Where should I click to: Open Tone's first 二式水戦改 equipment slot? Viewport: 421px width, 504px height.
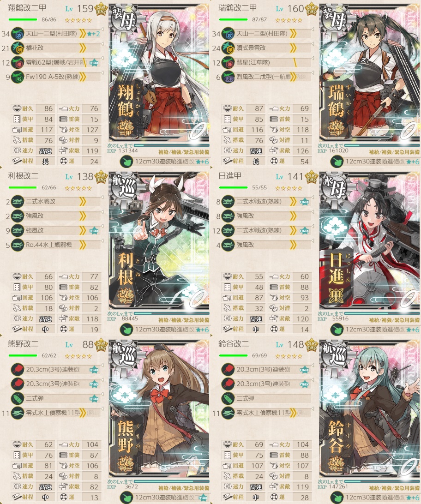[56, 202]
